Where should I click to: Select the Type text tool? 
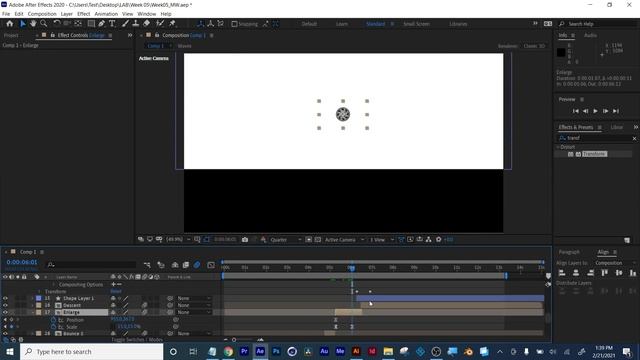coord(112,24)
